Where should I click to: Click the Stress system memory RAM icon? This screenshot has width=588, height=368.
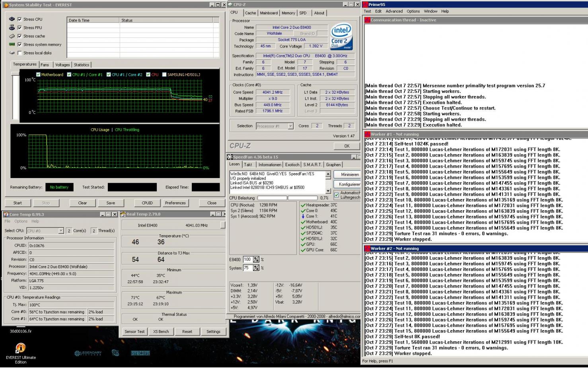pos(12,44)
